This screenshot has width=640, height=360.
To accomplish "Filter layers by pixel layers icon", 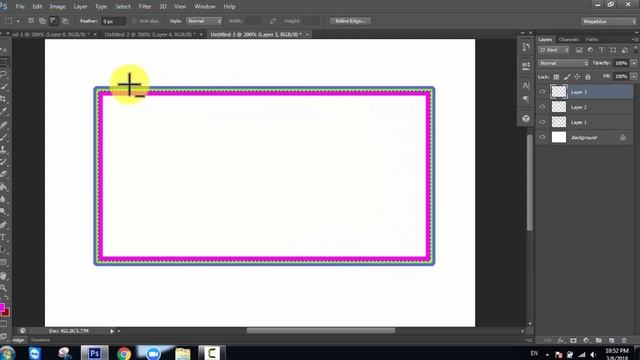I will 579,50.
